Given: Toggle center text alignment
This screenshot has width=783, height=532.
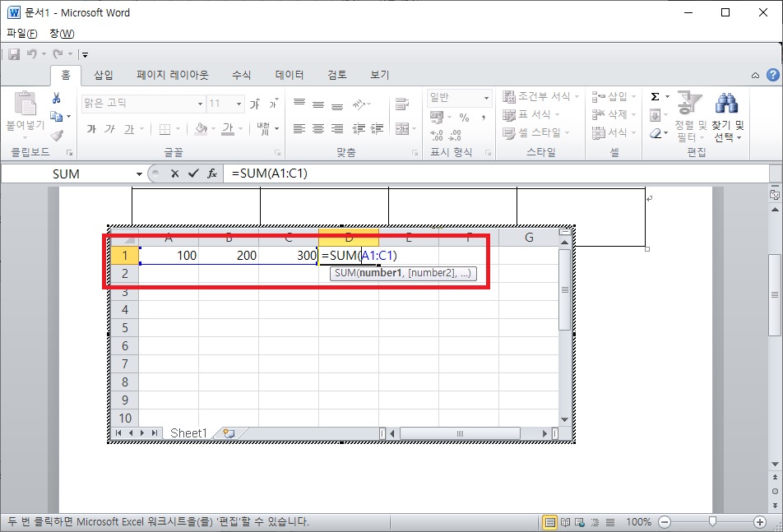Looking at the screenshot, I should click(x=318, y=129).
